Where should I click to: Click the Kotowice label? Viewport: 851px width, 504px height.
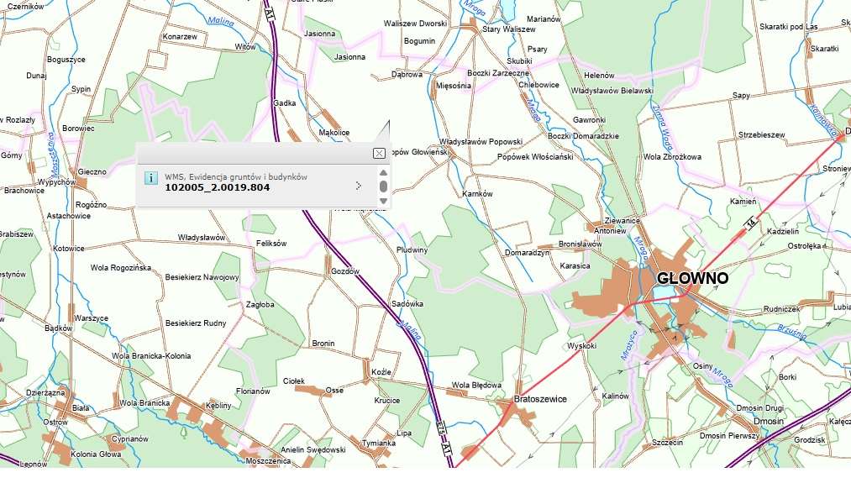click(69, 249)
